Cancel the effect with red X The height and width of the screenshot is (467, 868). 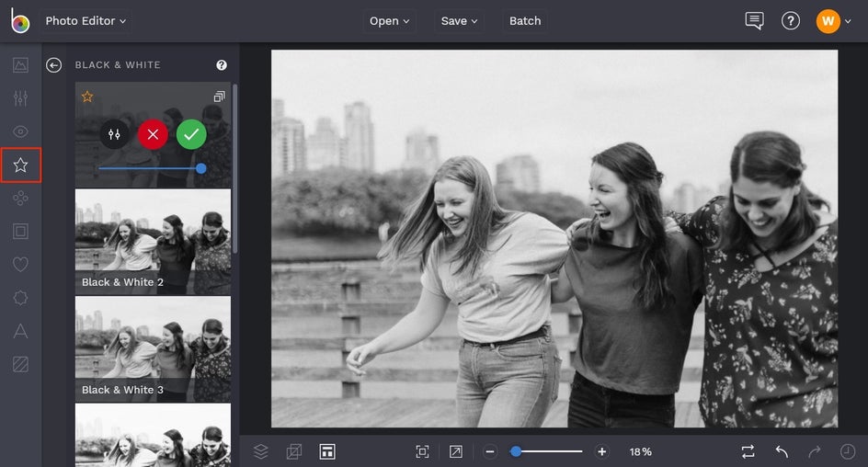tap(153, 134)
